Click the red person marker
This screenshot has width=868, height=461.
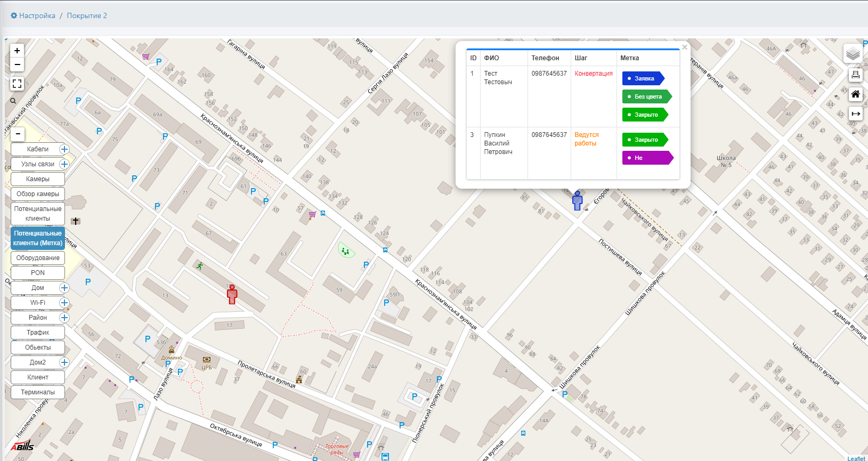pyautogui.click(x=232, y=294)
